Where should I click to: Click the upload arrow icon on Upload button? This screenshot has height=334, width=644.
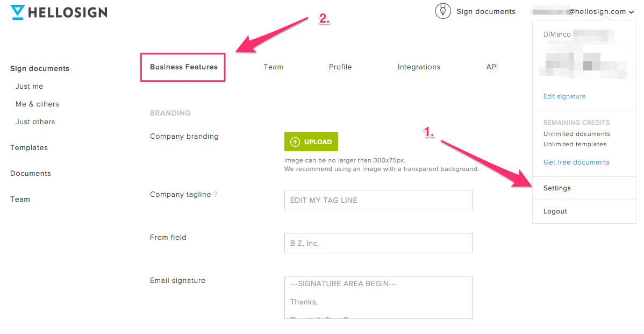click(295, 142)
